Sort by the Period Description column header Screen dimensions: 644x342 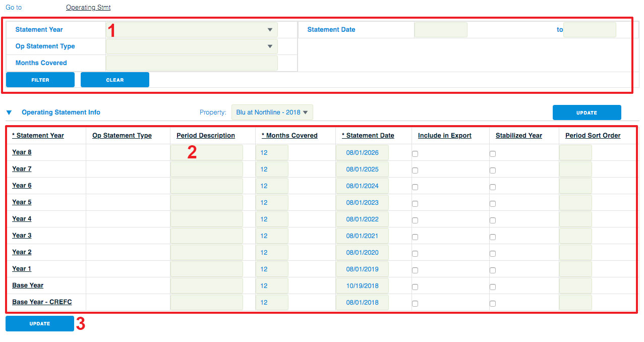point(206,136)
